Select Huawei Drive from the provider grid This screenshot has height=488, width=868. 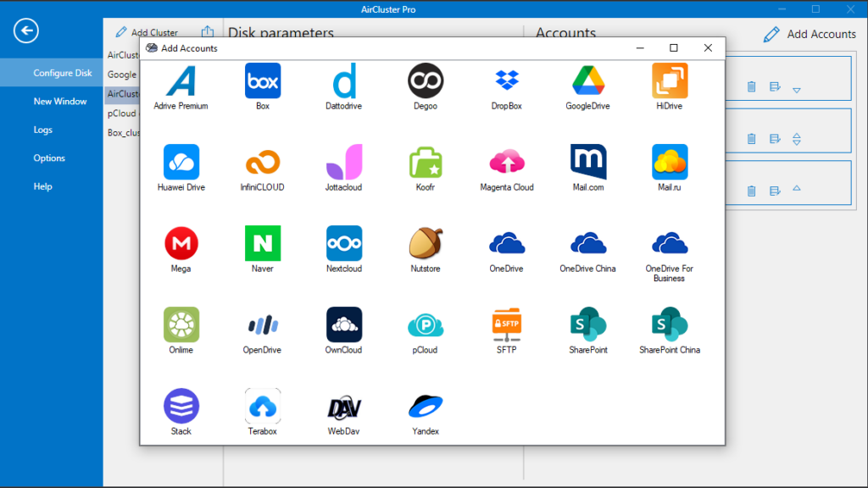click(x=181, y=162)
